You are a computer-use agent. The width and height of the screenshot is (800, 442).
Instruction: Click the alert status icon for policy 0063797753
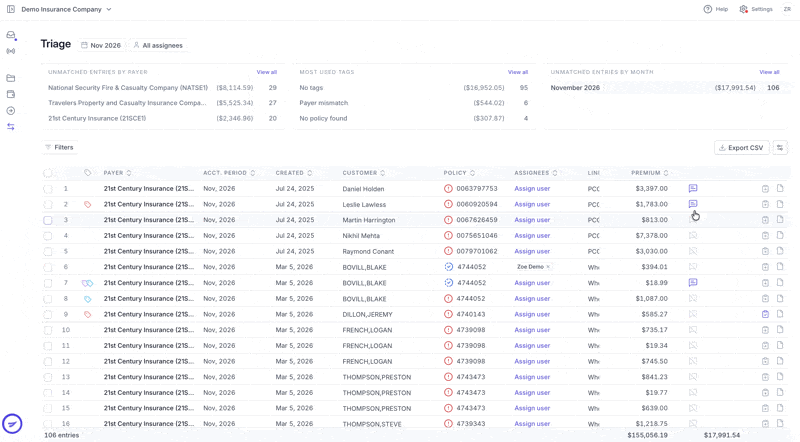(448, 188)
